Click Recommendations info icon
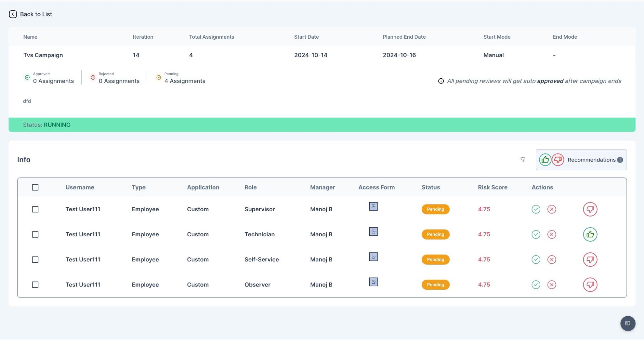The height and width of the screenshot is (340, 644). click(x=620, y=160)
